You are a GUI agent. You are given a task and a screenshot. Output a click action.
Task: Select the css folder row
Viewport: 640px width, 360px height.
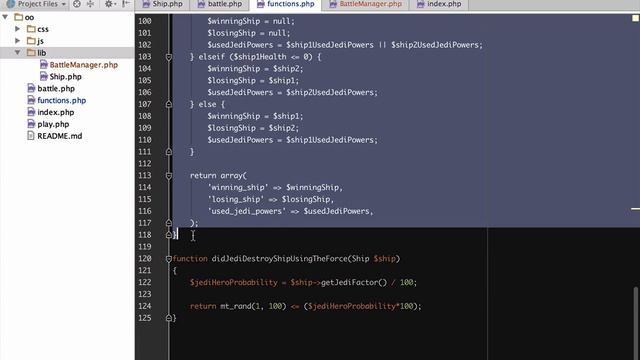(x=67, y=29)
